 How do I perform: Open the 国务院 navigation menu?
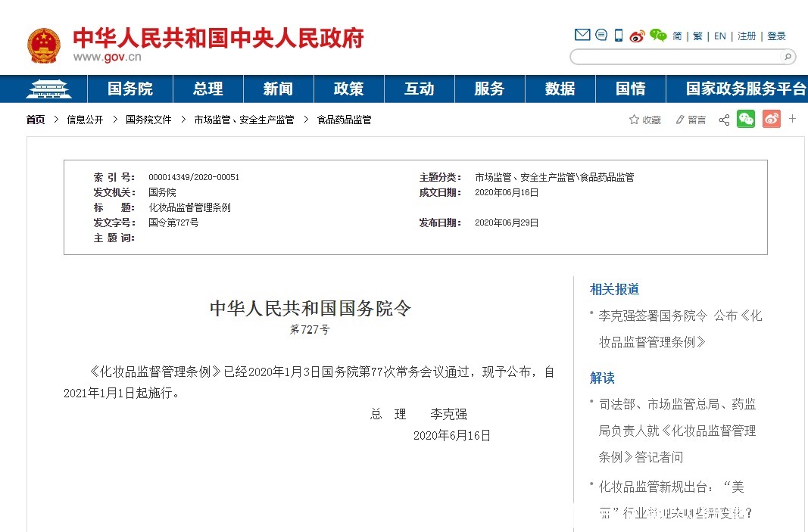[x=129, y=89]
